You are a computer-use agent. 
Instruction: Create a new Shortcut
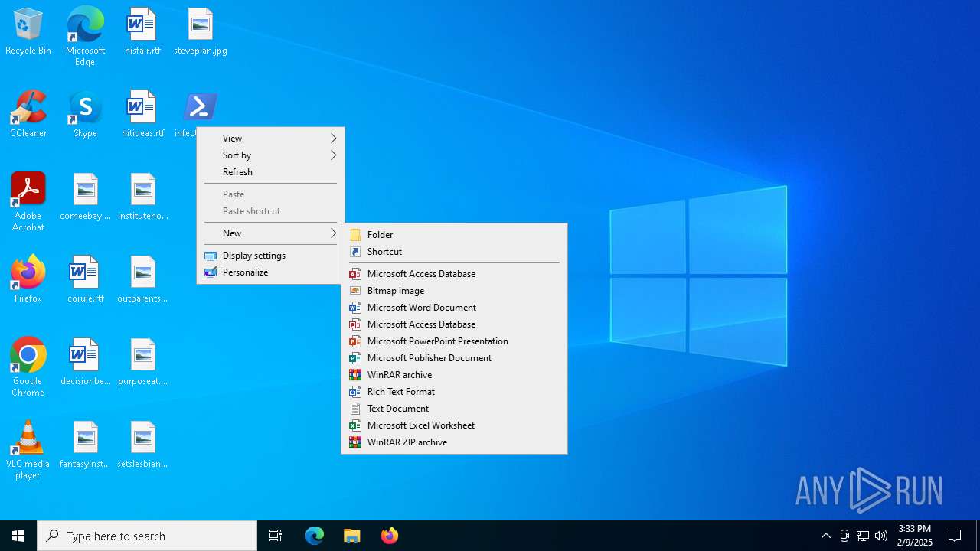(x=454, y=252)
